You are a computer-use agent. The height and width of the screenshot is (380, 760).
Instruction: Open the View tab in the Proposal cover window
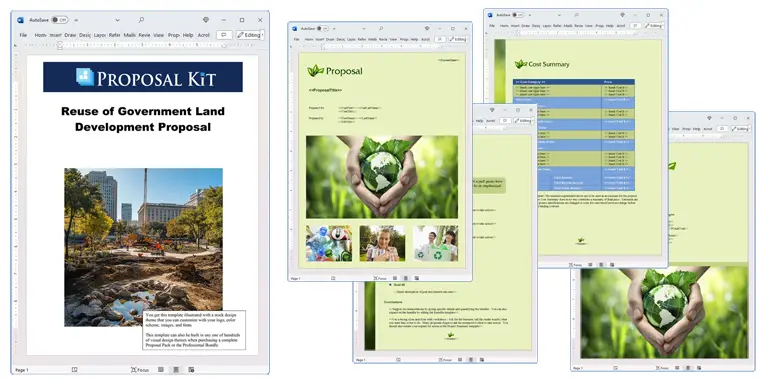tap(393, 39)
